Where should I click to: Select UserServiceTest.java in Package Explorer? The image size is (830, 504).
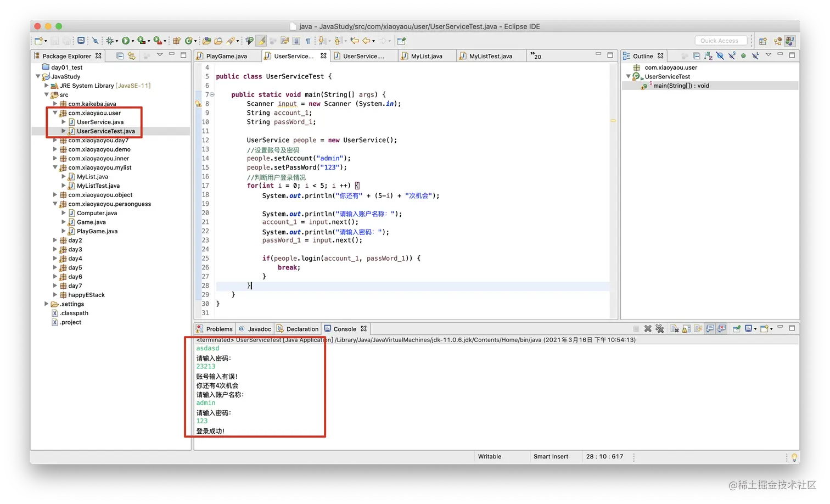pos(105,131)
